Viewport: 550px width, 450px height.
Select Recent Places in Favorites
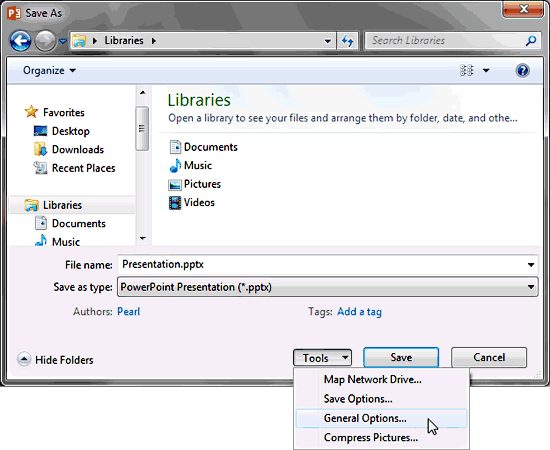83,168
